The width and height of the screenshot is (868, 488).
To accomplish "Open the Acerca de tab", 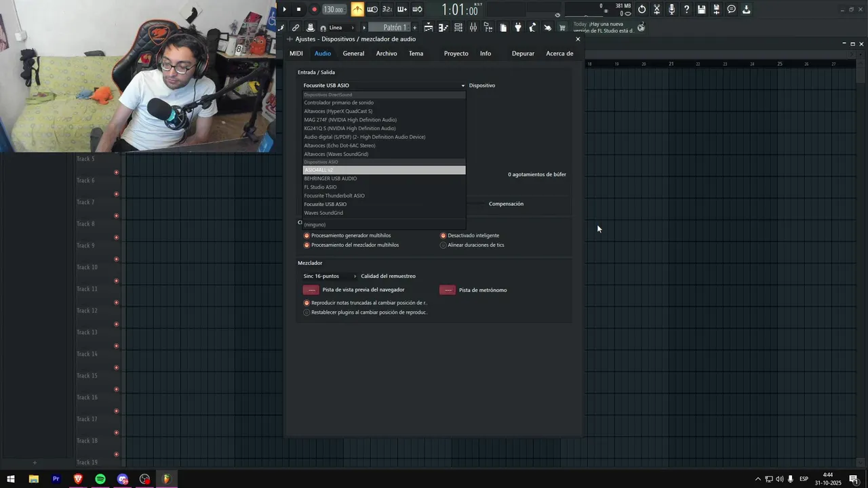I will [559, 54].
